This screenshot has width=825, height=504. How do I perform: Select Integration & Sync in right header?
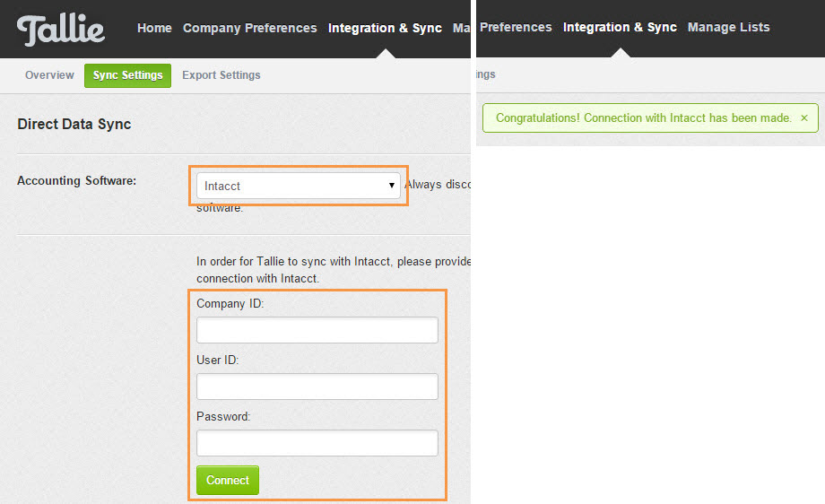(x=620, y=27)
